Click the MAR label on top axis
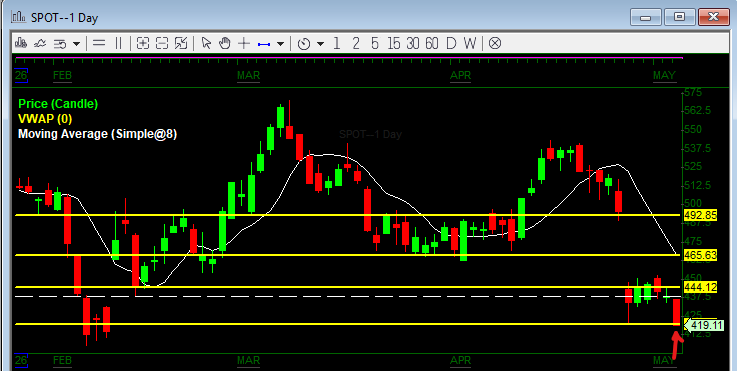This screenshot has width=737, height=371. tap(249, 76)
